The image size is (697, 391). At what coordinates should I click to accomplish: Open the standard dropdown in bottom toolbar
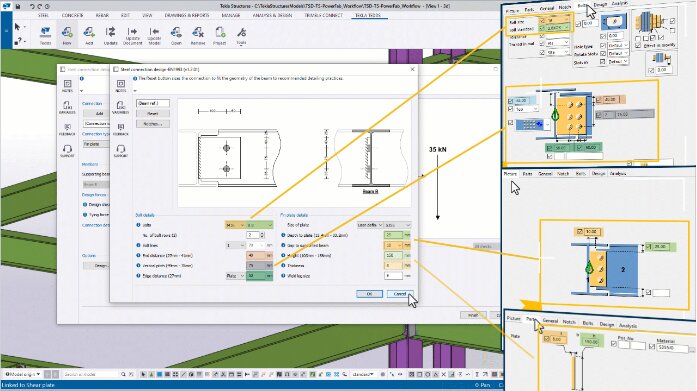(362, 375)
